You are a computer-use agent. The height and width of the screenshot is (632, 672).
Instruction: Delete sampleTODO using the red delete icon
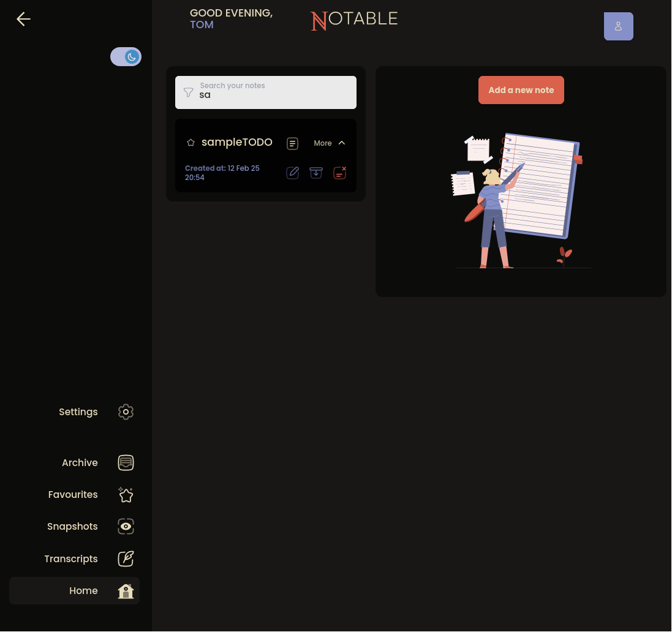339,173
